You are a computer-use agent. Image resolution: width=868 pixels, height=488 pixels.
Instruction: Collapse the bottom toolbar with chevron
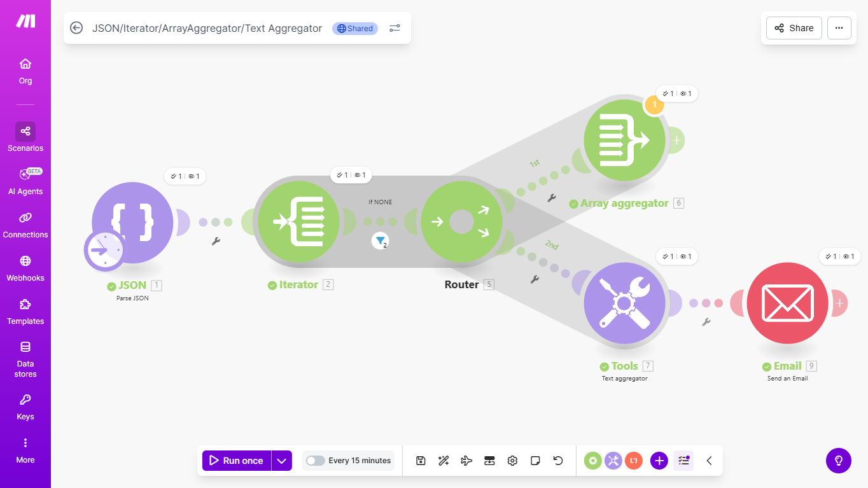point(709,461)
